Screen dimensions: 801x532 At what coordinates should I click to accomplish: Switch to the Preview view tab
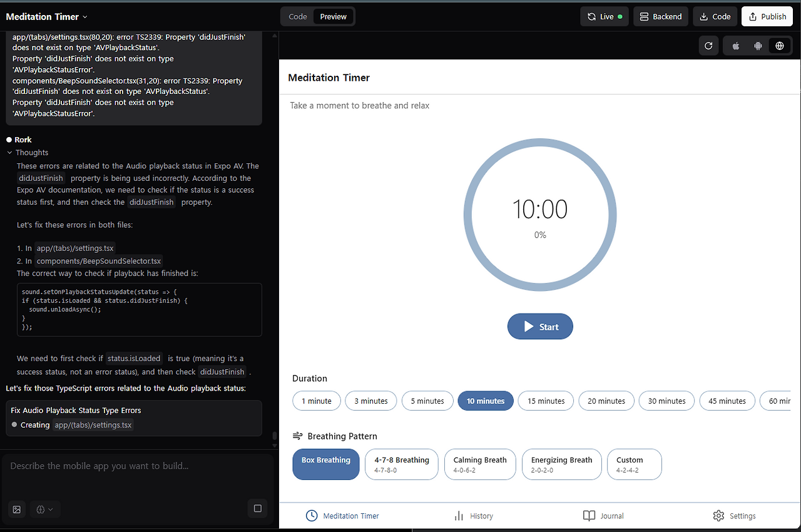[334, 17]
